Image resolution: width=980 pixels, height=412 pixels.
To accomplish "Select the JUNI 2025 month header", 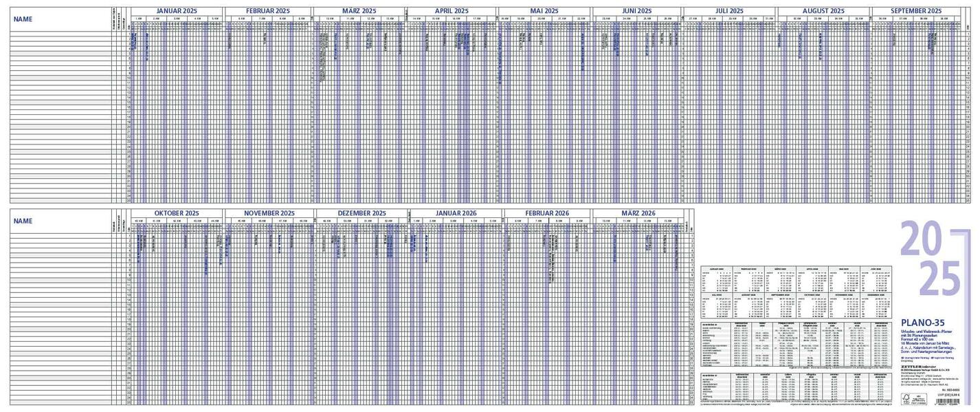I will (636, 11).
